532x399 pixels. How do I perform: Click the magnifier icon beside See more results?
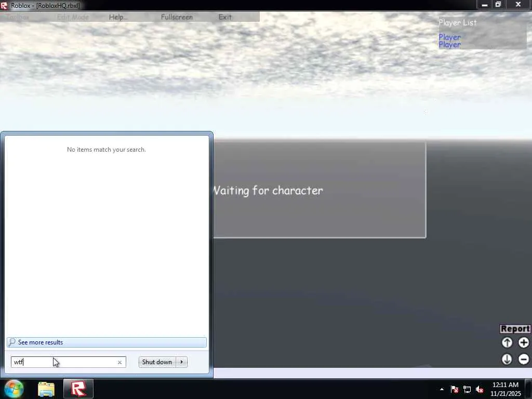pyautogui.click(x=12, y=342)
